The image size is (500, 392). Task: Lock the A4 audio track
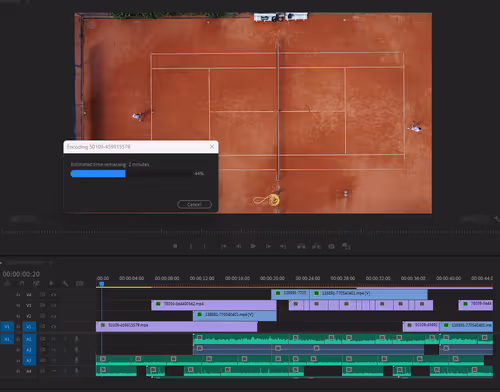[x=18, y=371]
